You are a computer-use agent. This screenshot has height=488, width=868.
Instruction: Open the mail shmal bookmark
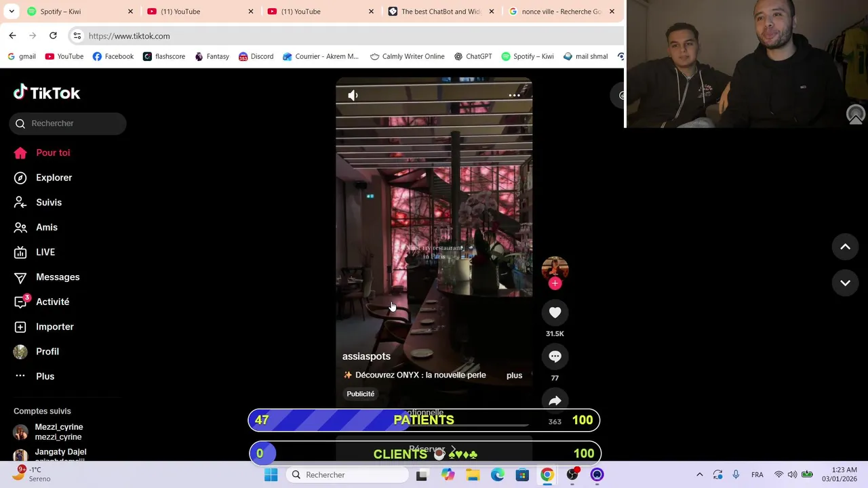585,56
